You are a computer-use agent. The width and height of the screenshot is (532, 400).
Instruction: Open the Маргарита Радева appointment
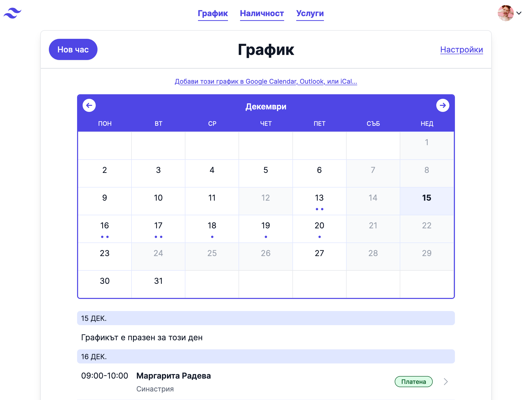(x=174, y=376)
